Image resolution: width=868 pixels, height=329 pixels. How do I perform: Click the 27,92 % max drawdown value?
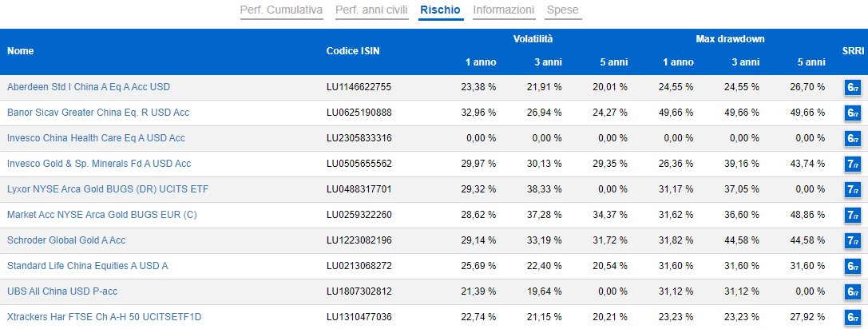pyautogui.click(x=807, y=317)
